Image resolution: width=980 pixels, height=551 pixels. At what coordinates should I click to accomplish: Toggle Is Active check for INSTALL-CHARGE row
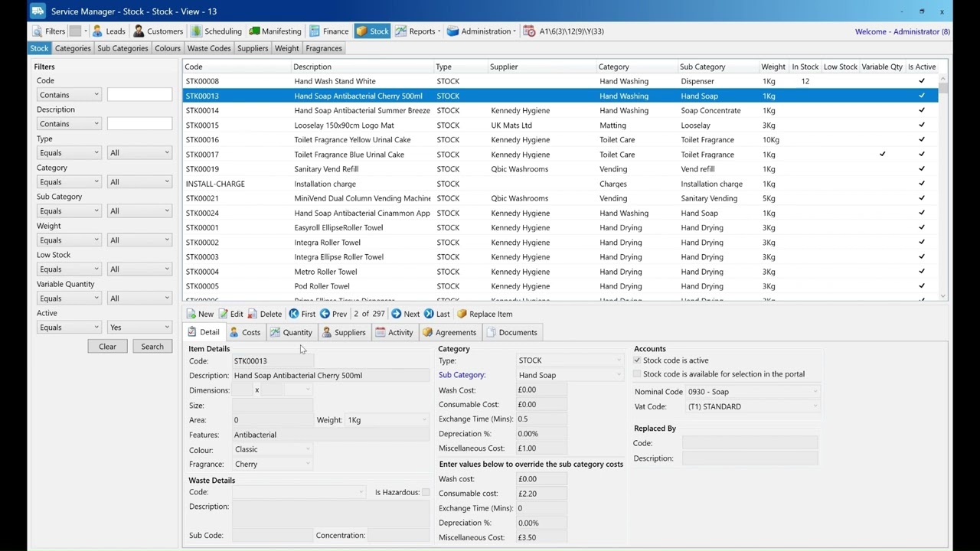[922, 184]
